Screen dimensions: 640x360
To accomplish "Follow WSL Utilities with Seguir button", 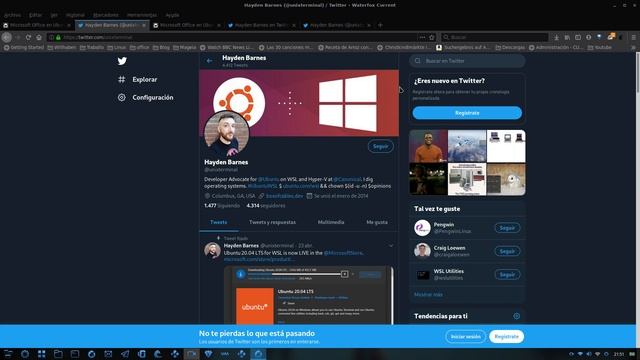I will [507, 274].
